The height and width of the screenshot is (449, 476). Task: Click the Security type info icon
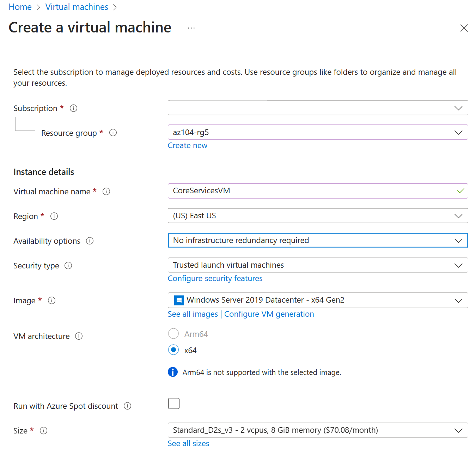coord(68,265)
